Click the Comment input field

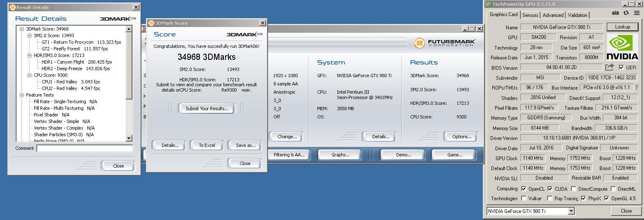point(85,148)
